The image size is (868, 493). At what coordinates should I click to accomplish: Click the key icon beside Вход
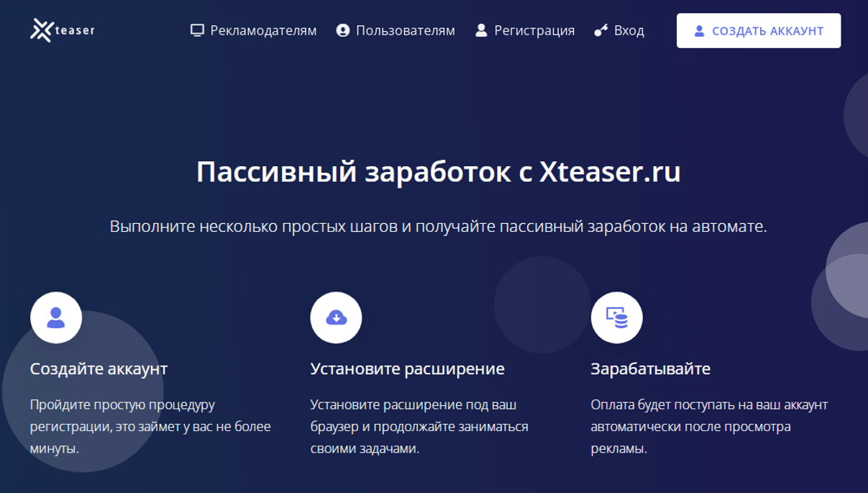tap(601, 30)
